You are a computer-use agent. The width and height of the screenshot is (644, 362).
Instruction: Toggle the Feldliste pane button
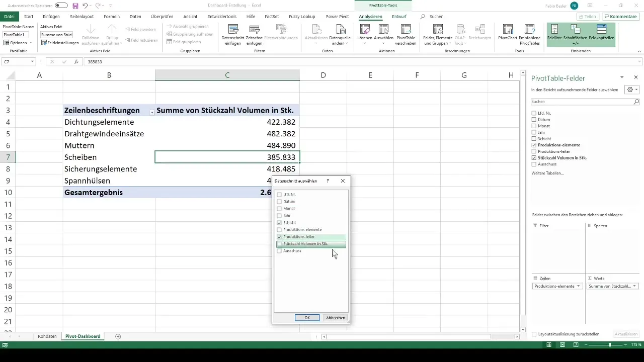click(x=554, y=33)
